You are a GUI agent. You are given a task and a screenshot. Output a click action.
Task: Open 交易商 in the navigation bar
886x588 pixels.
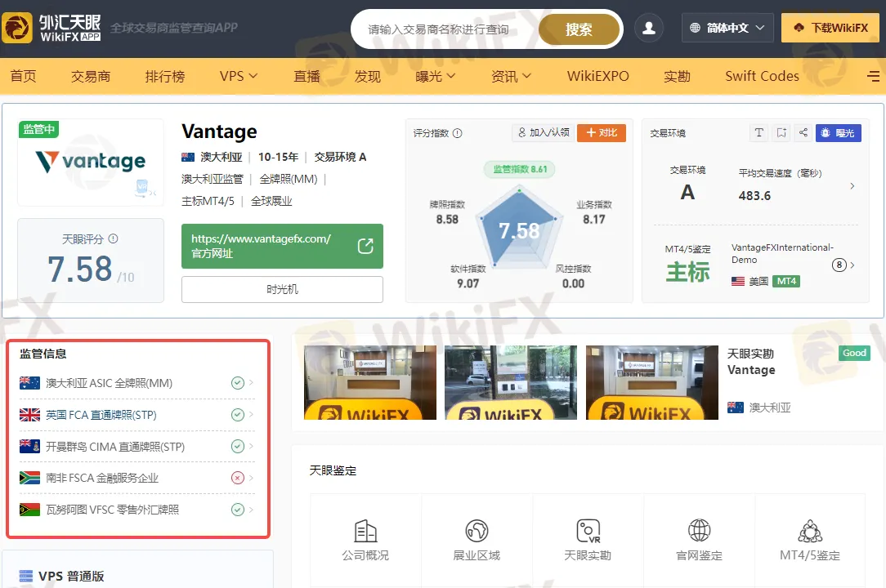(x=91, y=76)
